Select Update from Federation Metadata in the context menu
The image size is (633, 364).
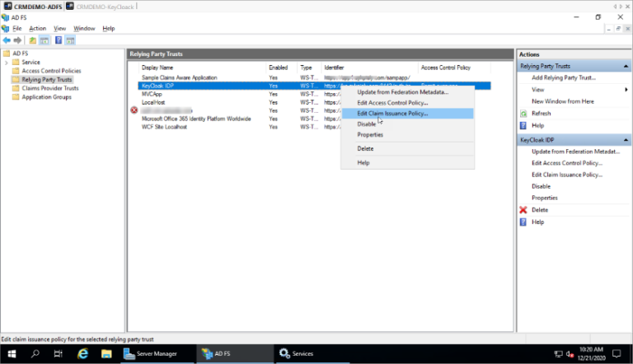point(402,92)
